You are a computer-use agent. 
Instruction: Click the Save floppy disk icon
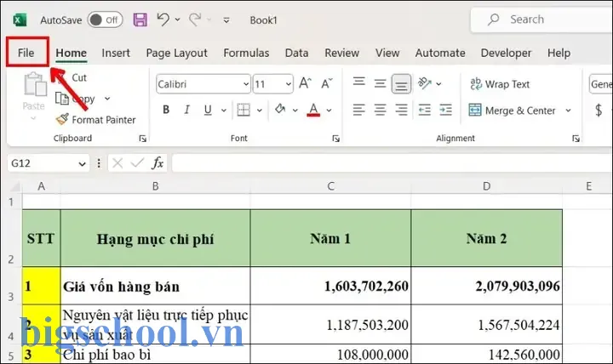140,20
